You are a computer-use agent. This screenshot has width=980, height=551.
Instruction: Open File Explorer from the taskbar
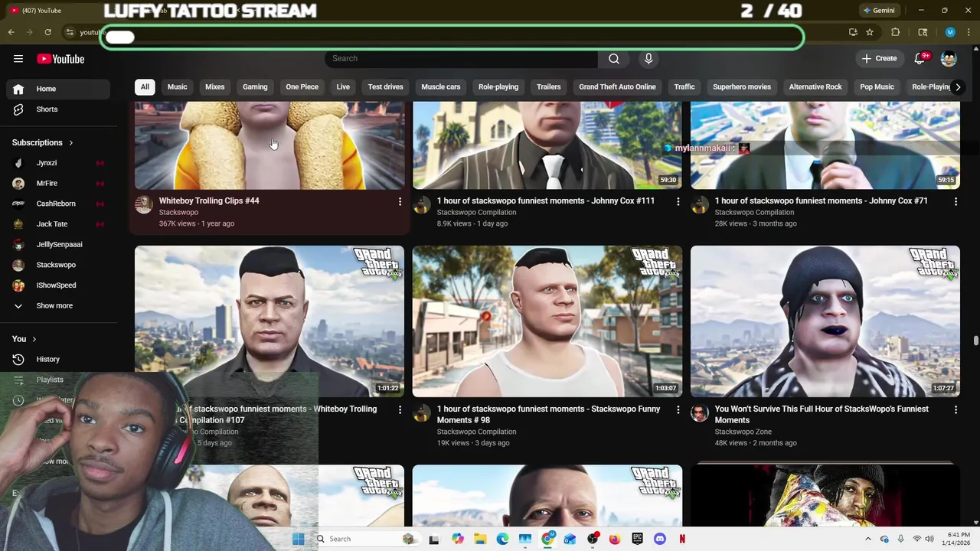[x=480, y=539]
